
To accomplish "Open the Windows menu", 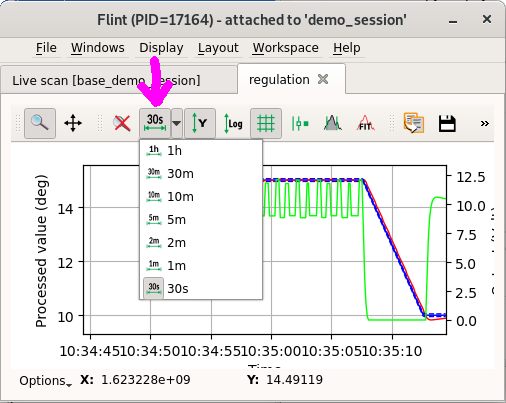I will [x=98, y=48].
